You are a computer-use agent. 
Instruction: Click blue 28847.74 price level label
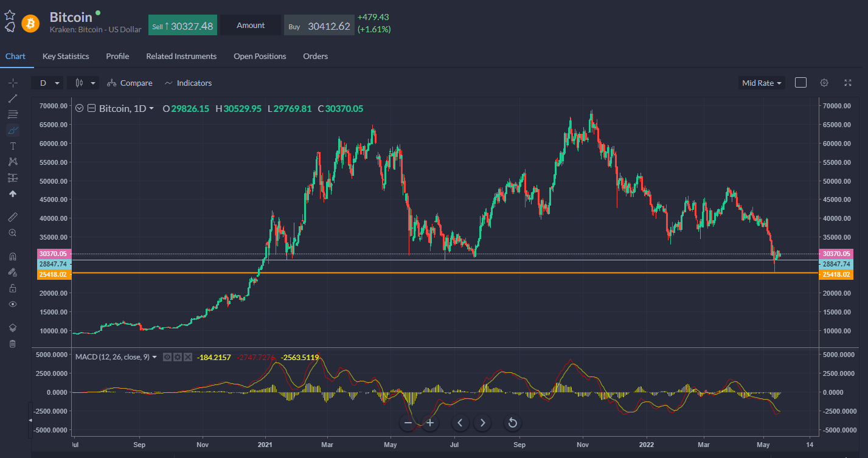55,264
